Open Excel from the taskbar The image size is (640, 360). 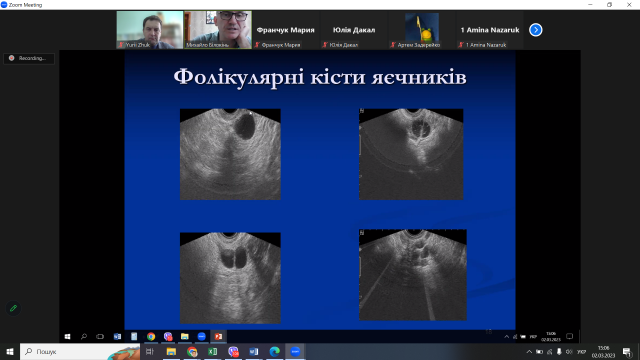pyautogui.click(x=213, y=351)
